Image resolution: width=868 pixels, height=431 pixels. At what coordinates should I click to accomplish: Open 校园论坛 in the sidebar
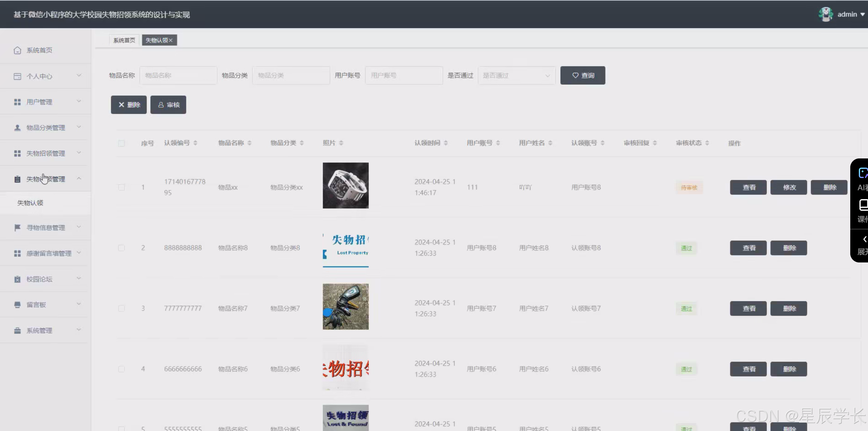click(x=39, y=279)
